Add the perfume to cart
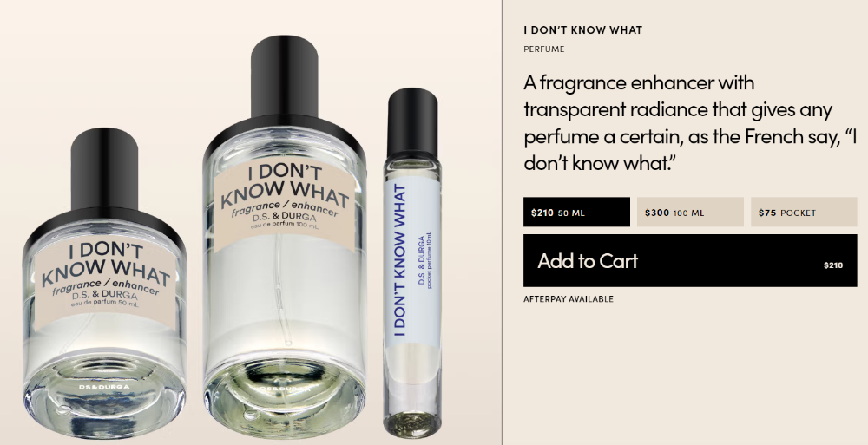Screen dimensions: 868x445 [690, 261]
